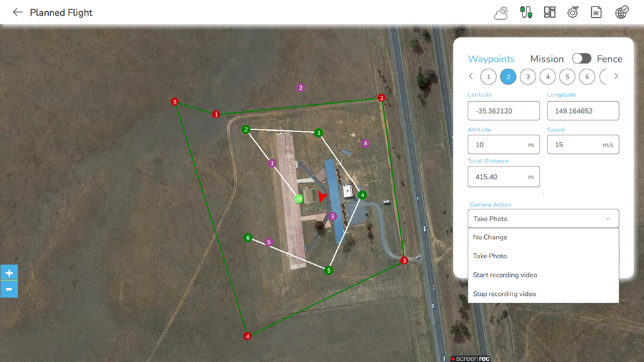Image resolution: width=644 pixels, height=362 pixels.
Task: Go back using the arrow beside Planned Flight
Action: (x=17, y=13)
